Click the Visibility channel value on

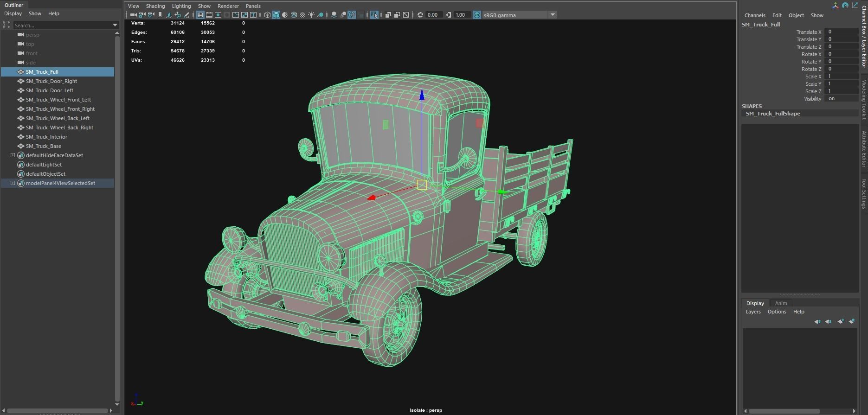[x=841, y=99]
